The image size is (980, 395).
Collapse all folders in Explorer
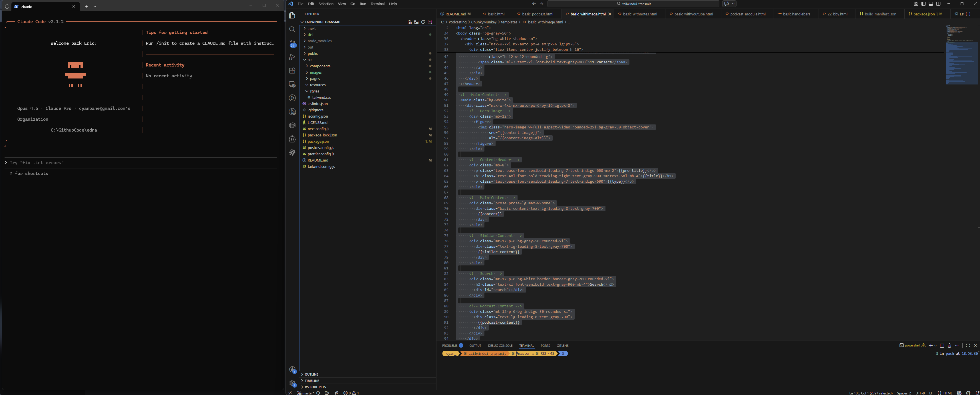point(430,22)
